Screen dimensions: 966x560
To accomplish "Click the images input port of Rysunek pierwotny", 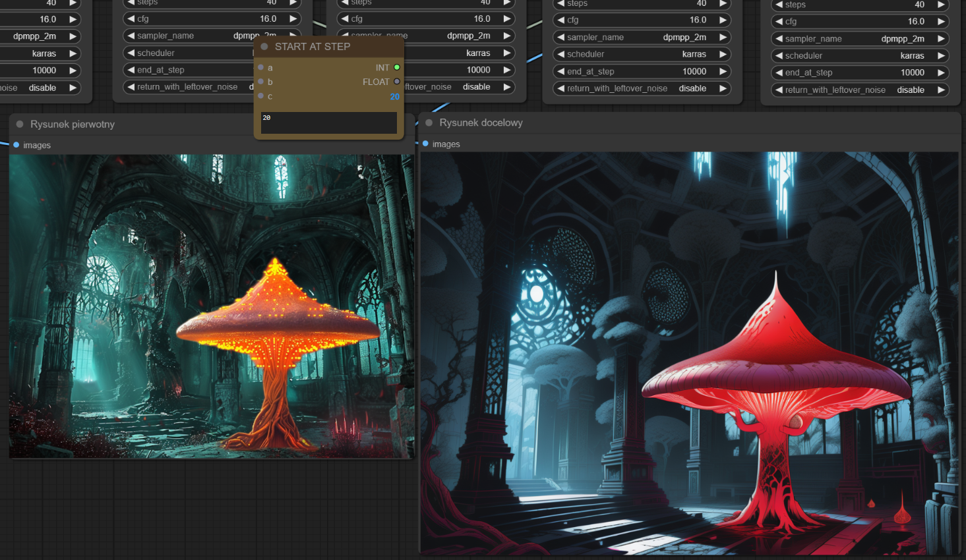I will [x=16, y=145].
